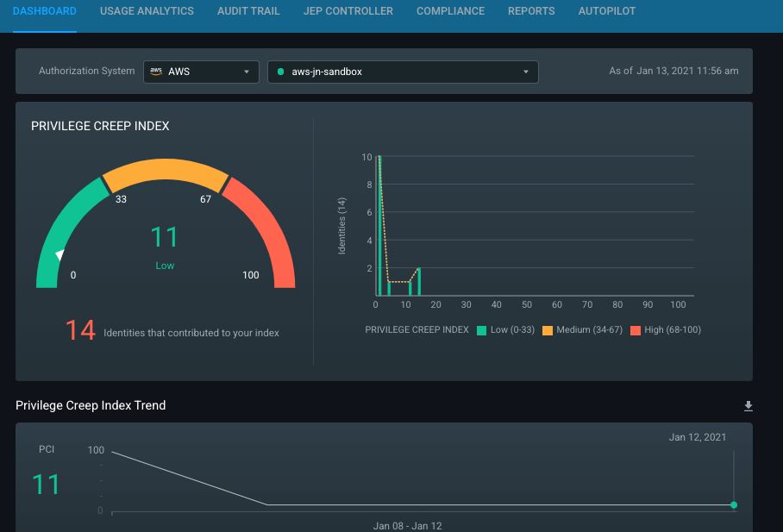This screenshot has height=532, width=783.
Task: Click the download icon to export trend data
Action: [x=749, y=405]
